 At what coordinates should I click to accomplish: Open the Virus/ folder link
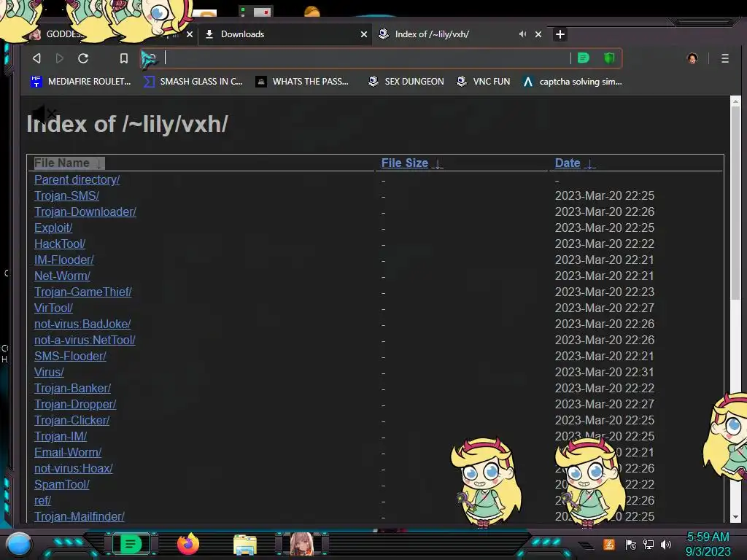49,373
